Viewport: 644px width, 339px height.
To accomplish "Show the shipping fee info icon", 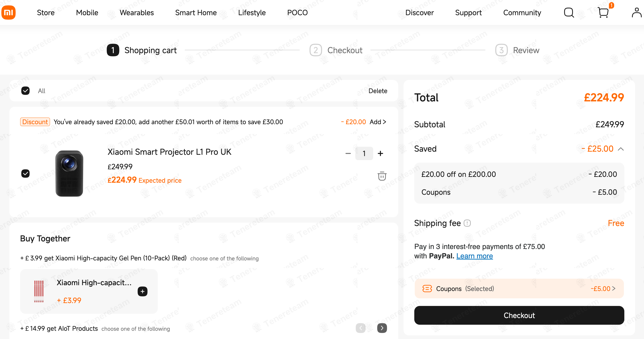I will [x=467, y=223].
